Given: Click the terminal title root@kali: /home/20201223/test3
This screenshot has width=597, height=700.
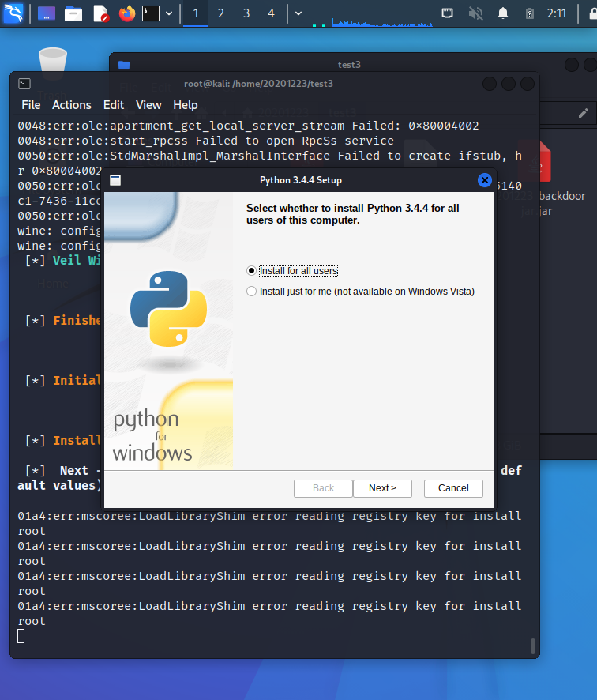Looking at the screenshot, I should pyautogui.click(x=258, y=84).
